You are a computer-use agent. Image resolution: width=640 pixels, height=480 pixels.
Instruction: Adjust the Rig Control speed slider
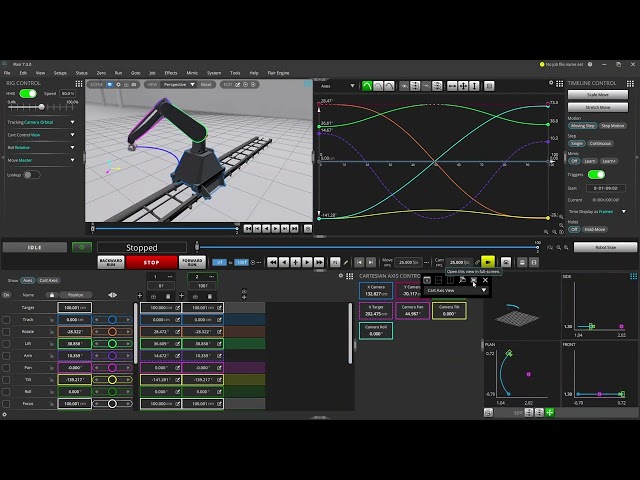pos(42,107)
